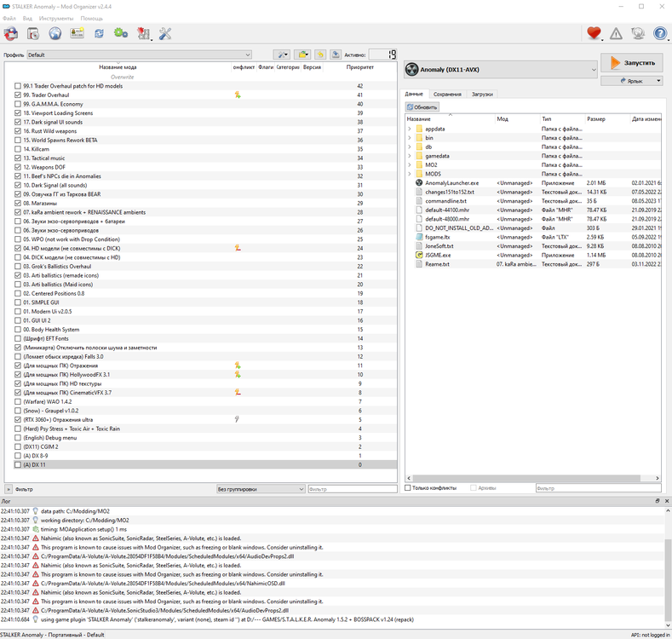
Task: Expand the MO2 folder
Action: (410, 164)
